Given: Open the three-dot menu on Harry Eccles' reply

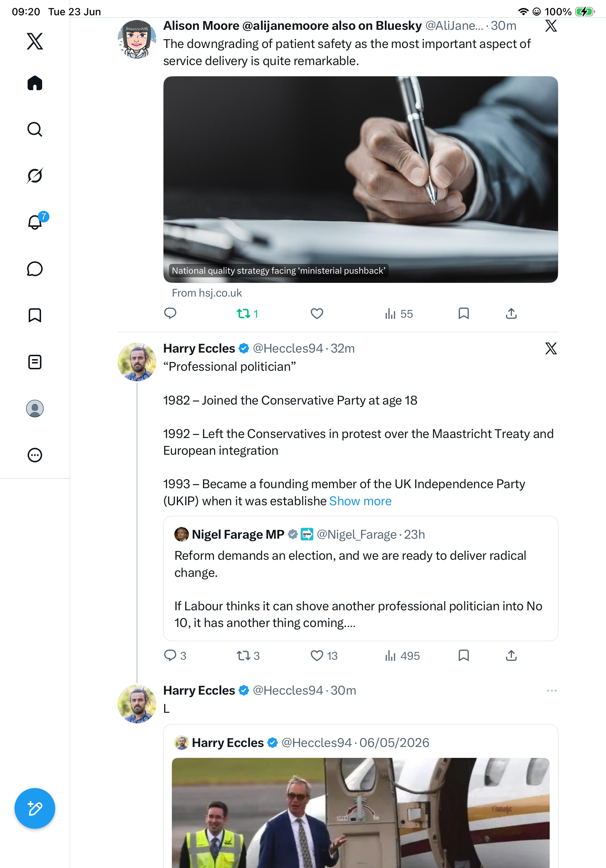Looking at the screenshot, I should coord(552,691).
